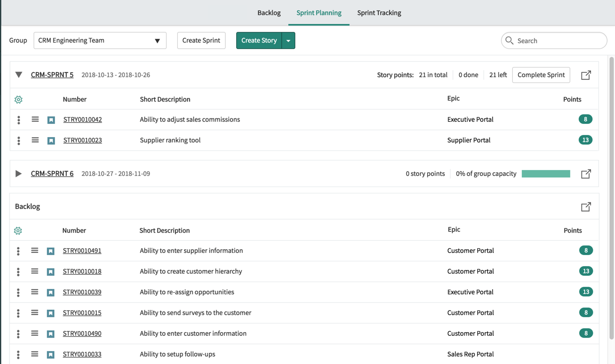Switch to the Backlog tab

(269, 13)
